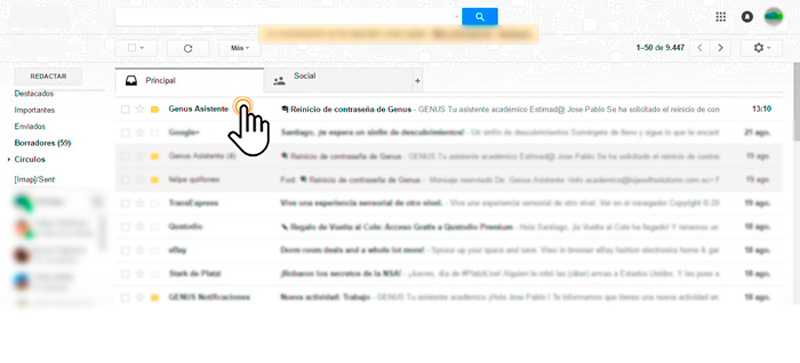This screenshot has height=363, width=800.
Task: Open 'Regalo de Vuelta al Cole' Qustodio email
Action: tap(448, 227)
